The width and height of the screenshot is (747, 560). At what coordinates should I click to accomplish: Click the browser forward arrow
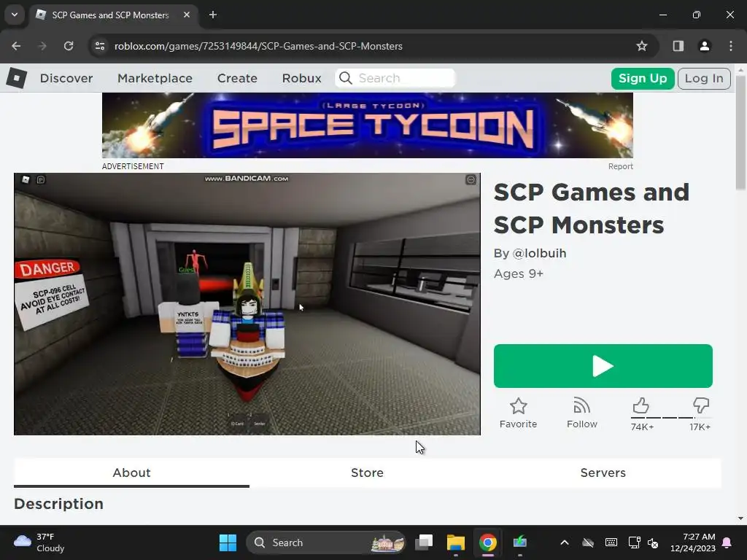tap(42, 46)
